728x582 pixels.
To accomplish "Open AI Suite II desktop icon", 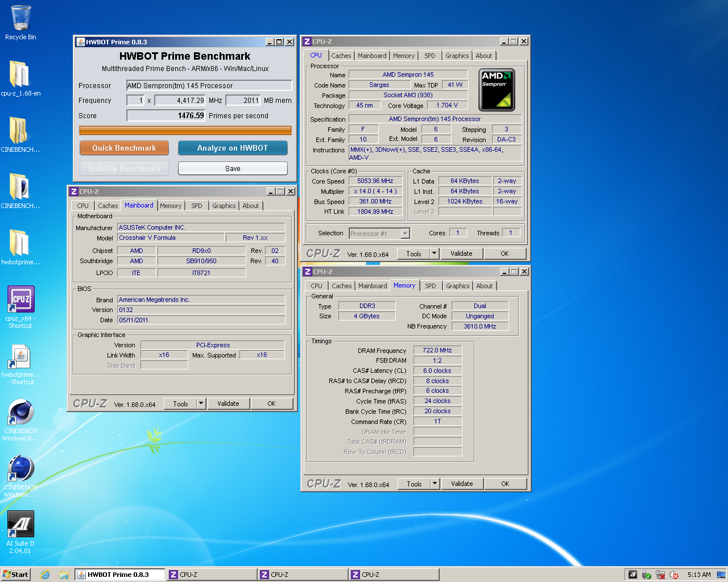I will [x=20, y=531].
